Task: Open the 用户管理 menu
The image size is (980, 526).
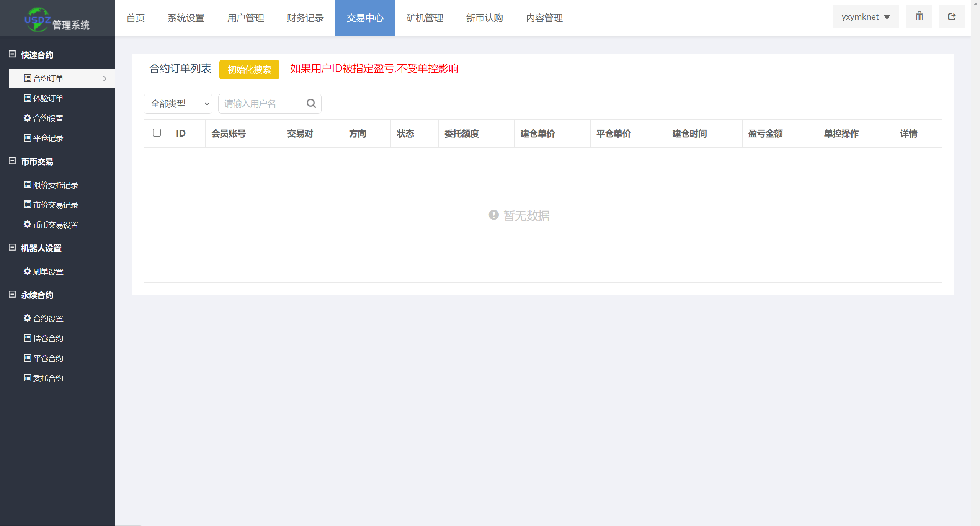Action: pyautogui.click(x=246, y=18)
